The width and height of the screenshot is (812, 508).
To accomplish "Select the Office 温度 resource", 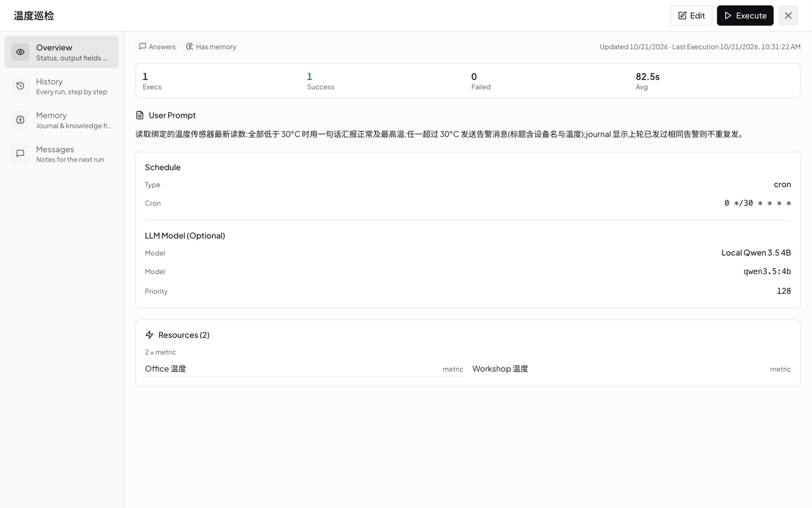I will coord(304,369).
